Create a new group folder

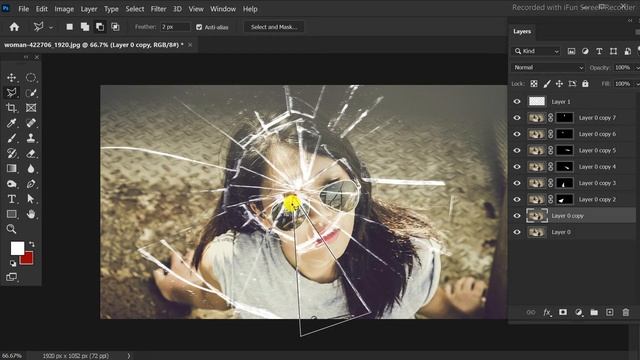click(x=594, y=313)
